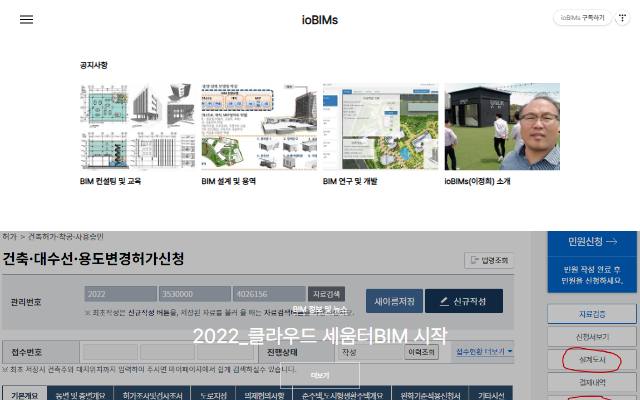This screenshot has height=400, width=640.
Task: Open the BIM 연구 및 개발 thumbnail image
Action: (380, 127)
